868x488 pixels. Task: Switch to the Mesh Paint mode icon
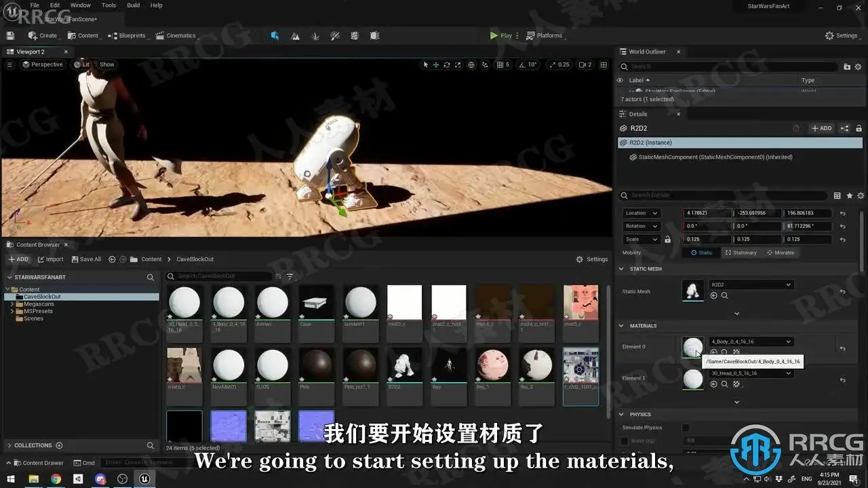click(x=335, y=35)
